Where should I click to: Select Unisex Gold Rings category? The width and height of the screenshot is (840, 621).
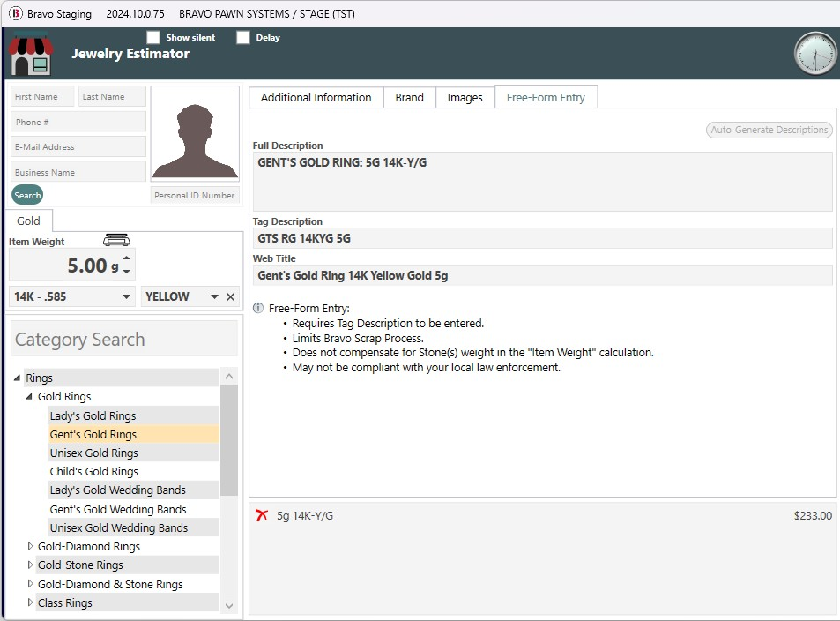click(133, 453)
